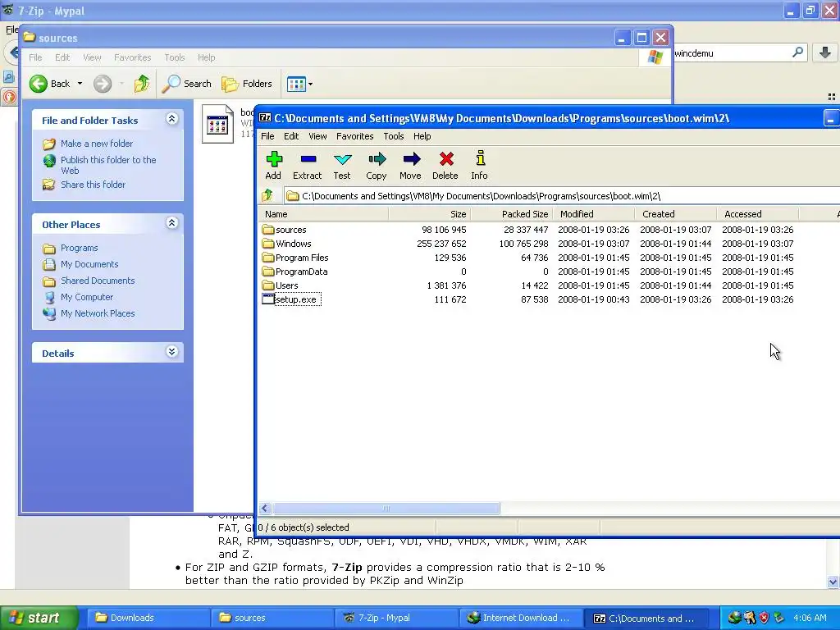
Task: Expand the Details panel
Action: 171,352
